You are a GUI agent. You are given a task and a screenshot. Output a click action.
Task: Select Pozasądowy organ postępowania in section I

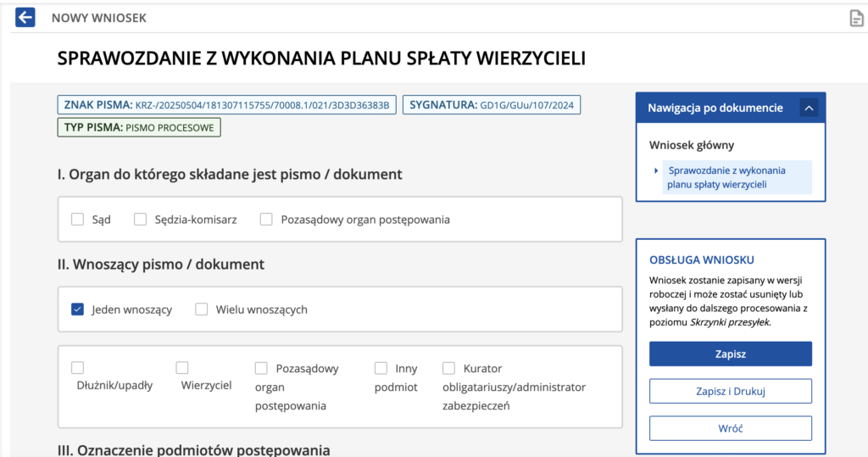coord(266,220)
